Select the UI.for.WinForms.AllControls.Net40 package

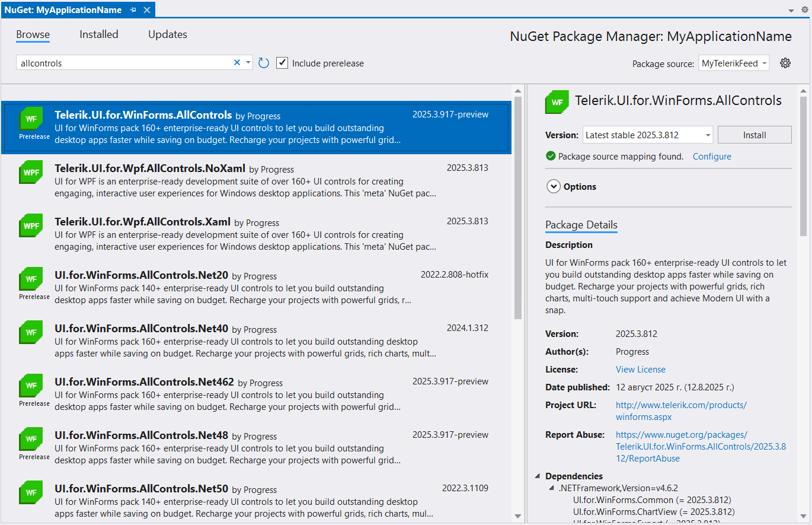coord(255,341)
